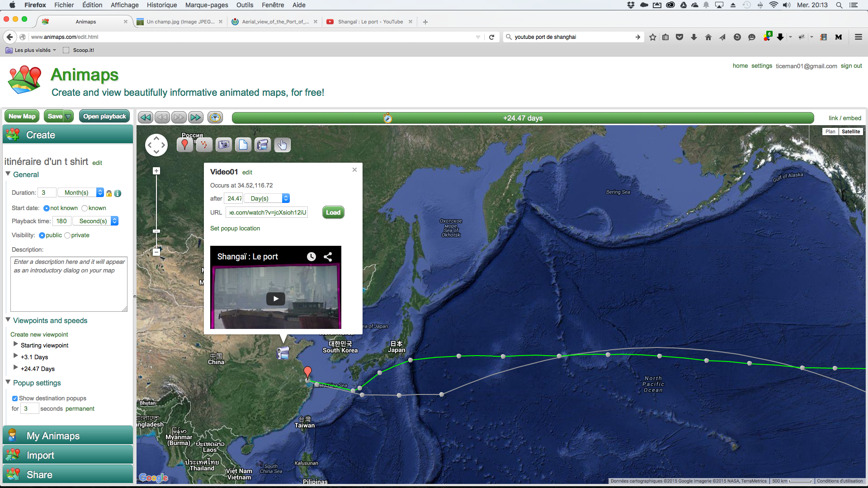Select the draw path tool
Image resolution: width=868 pixels, height=488 pixels.
pos(204,145)
